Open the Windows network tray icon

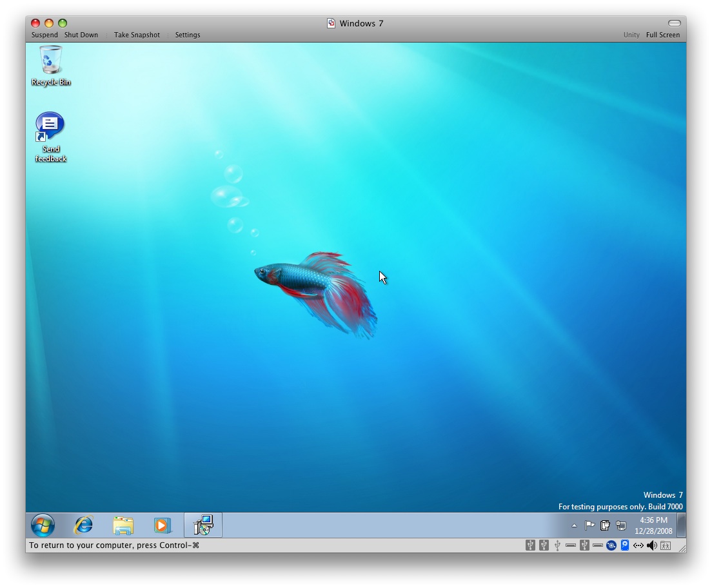[x=620, y=525]
